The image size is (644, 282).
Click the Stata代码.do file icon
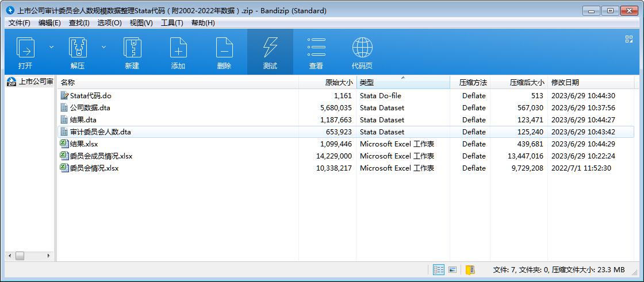point(64,96)
